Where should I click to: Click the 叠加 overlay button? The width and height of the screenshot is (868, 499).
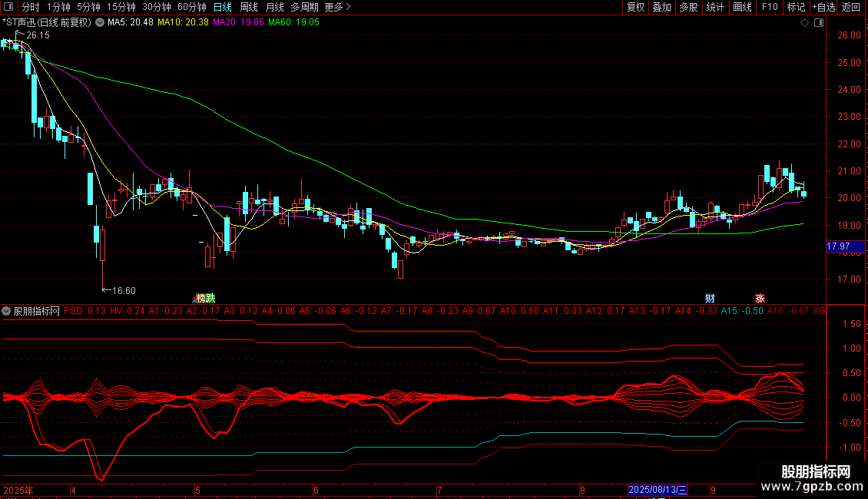(x=661, y=7)
